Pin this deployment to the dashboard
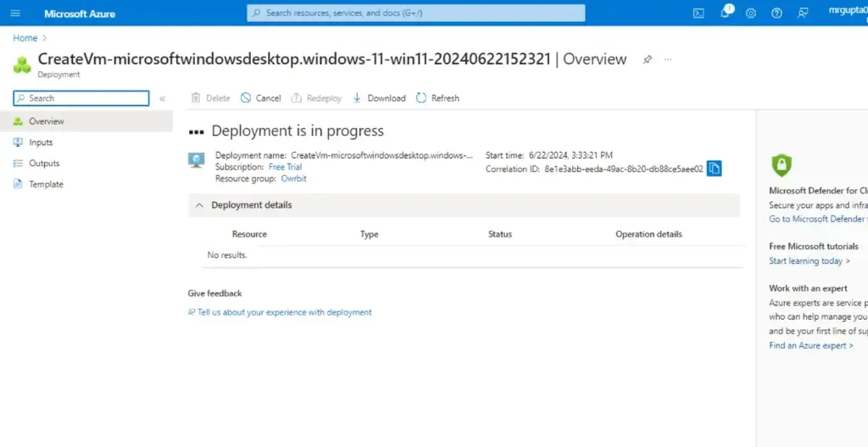Viewport: 868px width, 447px height. (648, 59)
